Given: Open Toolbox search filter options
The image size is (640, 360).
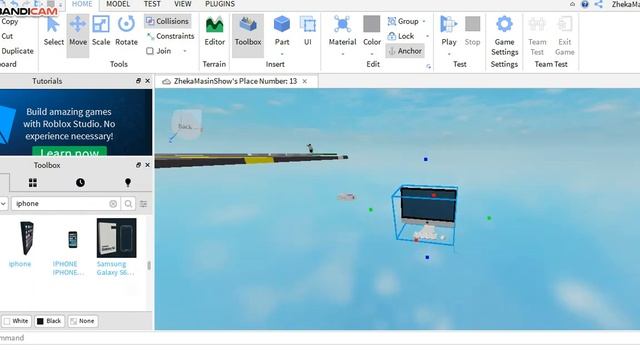Looking at the screenshot, I should (143, 204).
